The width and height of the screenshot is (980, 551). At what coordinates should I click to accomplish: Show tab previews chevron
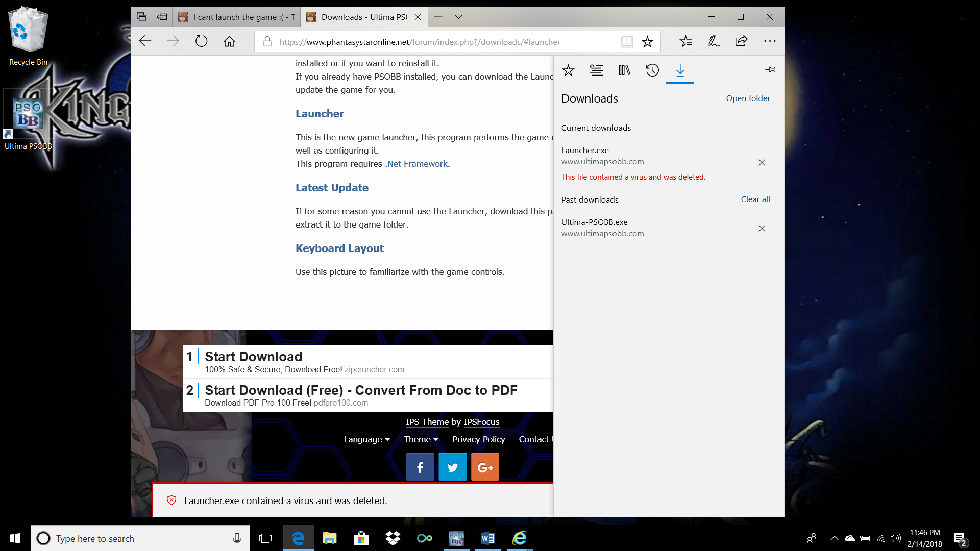(x=458, y=17)
